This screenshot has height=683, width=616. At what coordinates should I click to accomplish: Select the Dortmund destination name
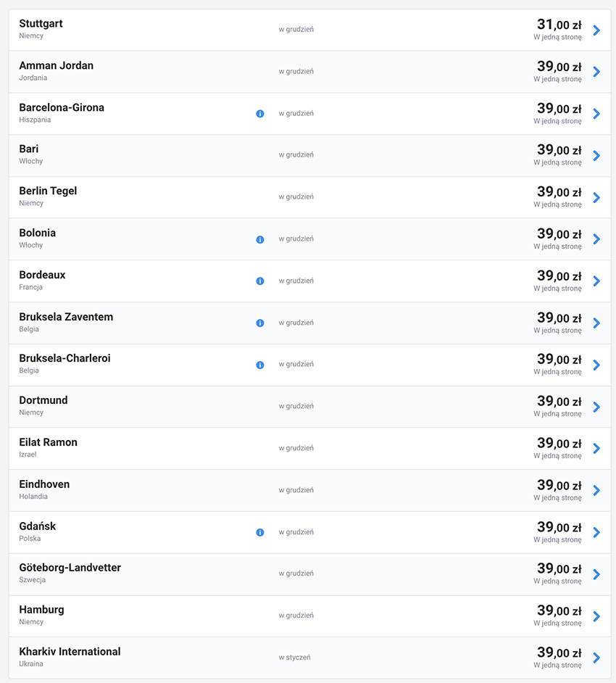tap(43, 400)
